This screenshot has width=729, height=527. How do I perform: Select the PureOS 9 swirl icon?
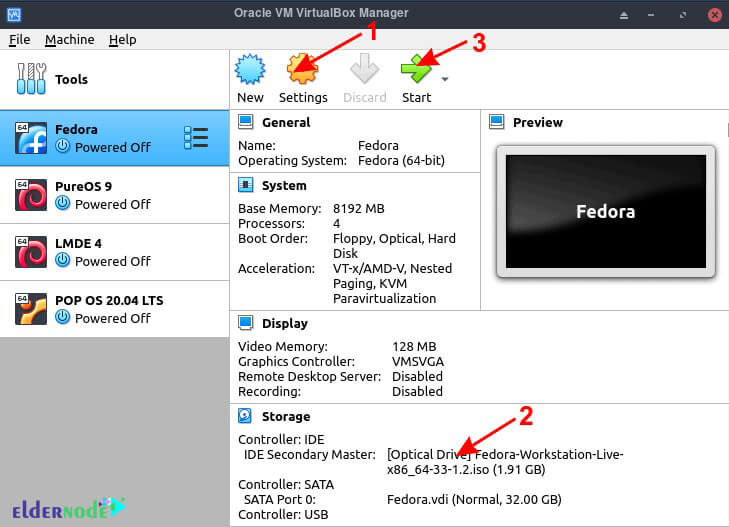31,195
